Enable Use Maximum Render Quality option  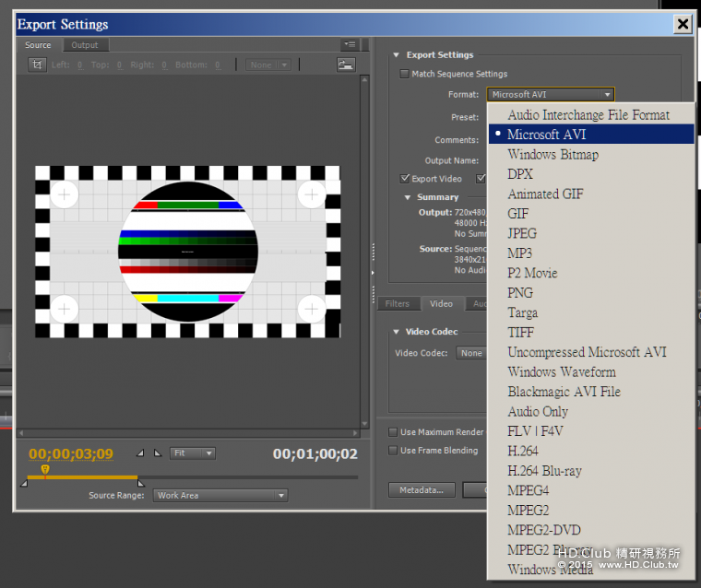tap(394, 431)
